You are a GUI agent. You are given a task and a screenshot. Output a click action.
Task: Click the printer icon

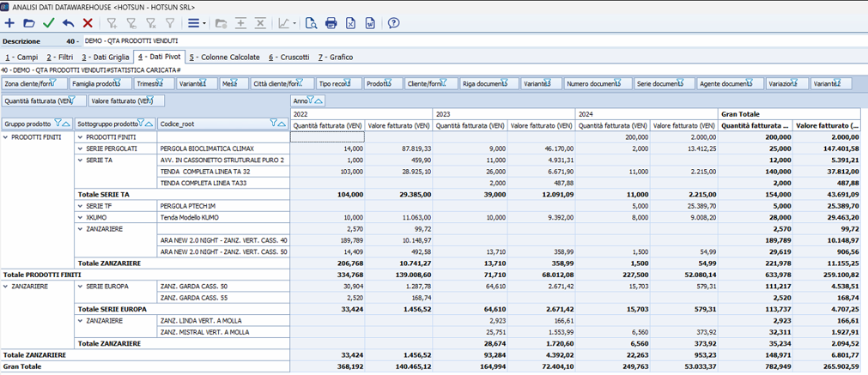click(331, 23)
